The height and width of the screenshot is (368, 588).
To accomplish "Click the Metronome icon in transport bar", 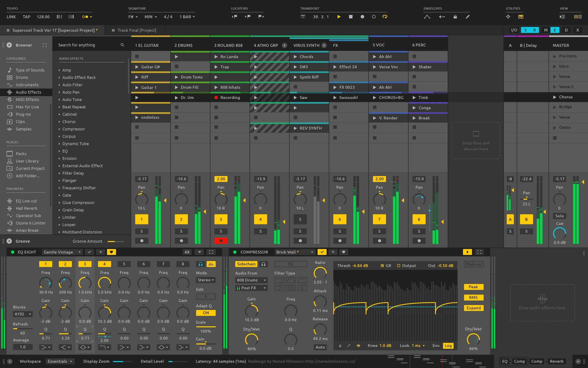I will [x=303, y=17].
